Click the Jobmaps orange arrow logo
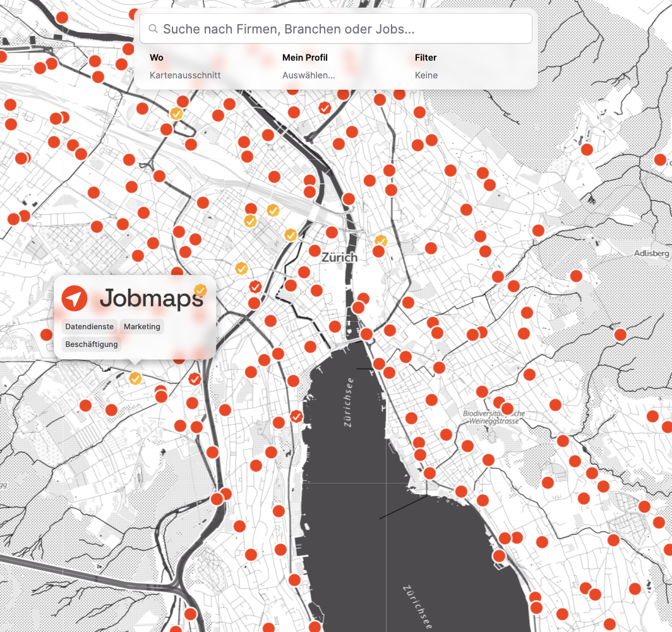The width and height of the screenshot is (672, 632). pos(75,298)
